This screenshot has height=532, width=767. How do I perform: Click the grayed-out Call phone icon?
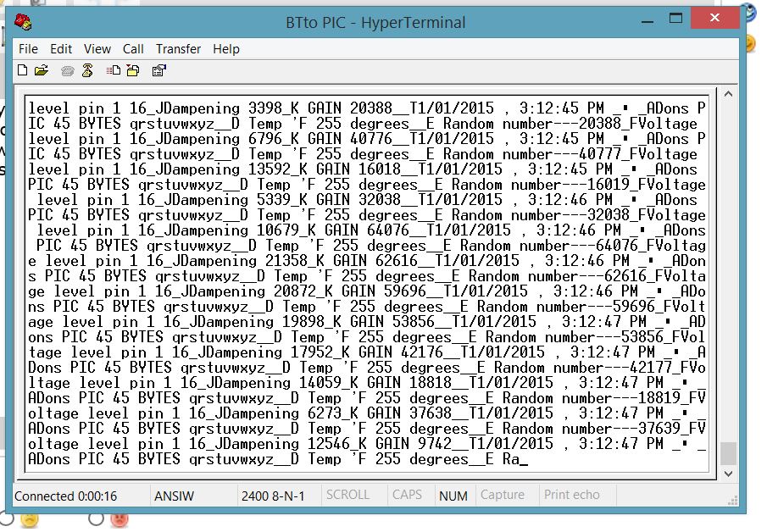[x=67, y=71]
